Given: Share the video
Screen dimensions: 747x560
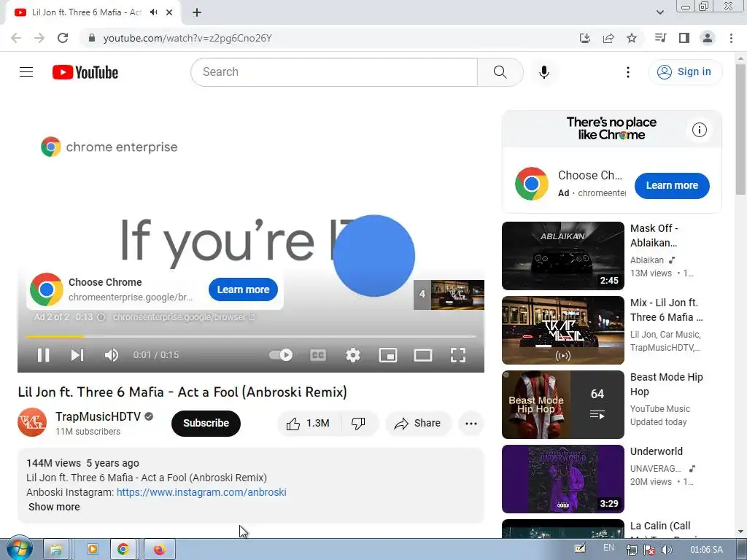Looking at the screenshot, I should pos(417,424).
